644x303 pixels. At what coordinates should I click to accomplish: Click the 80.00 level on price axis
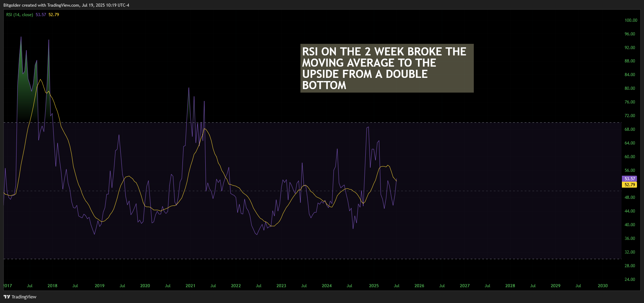630,88
